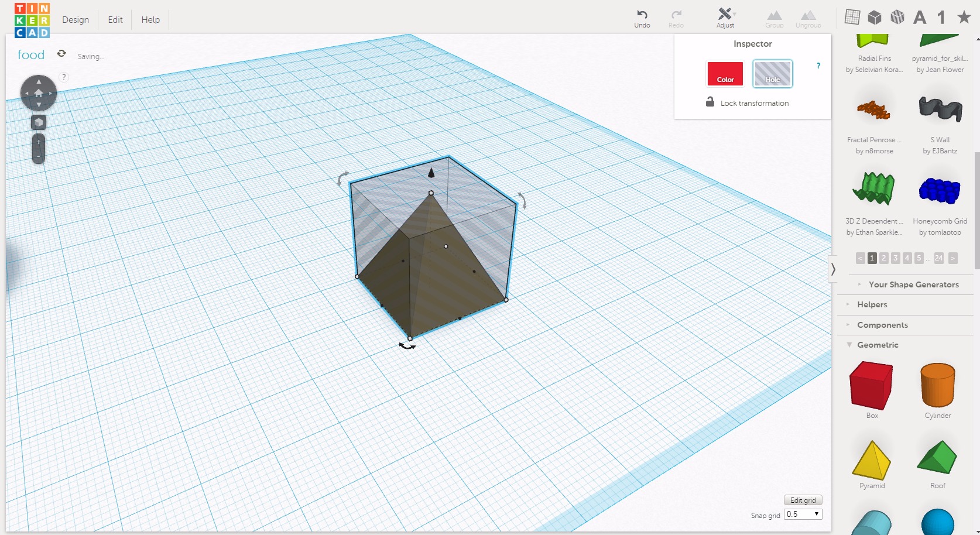Go to shape generators page 4

coord(907,258)
